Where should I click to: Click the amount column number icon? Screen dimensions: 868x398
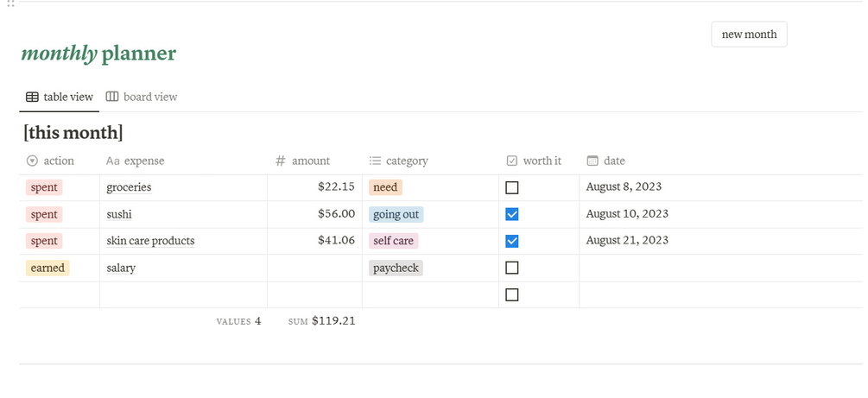pos(281,161)
